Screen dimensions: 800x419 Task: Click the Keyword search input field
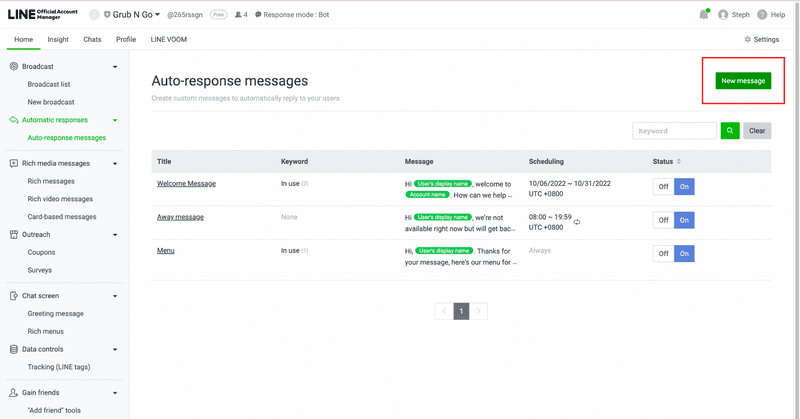pyautogui.click(x=674, y=131)
